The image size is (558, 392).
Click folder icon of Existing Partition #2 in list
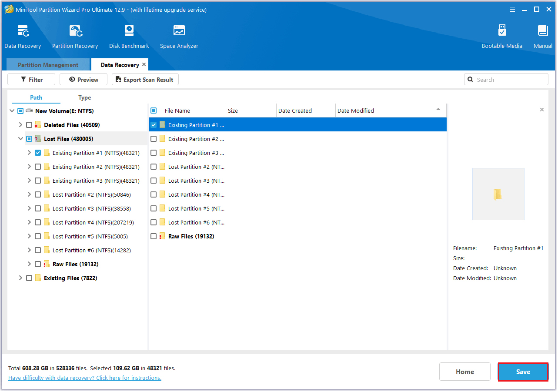[x=163, y=139]
